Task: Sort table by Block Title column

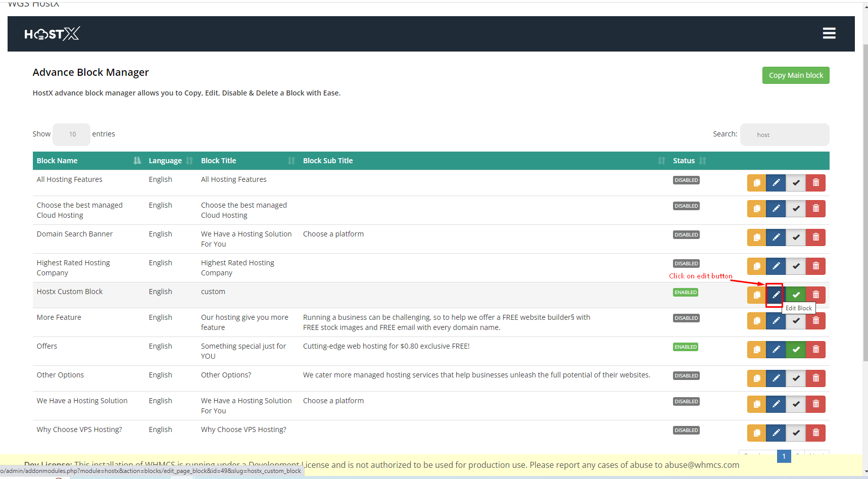Action: click(x=248, y=161)
